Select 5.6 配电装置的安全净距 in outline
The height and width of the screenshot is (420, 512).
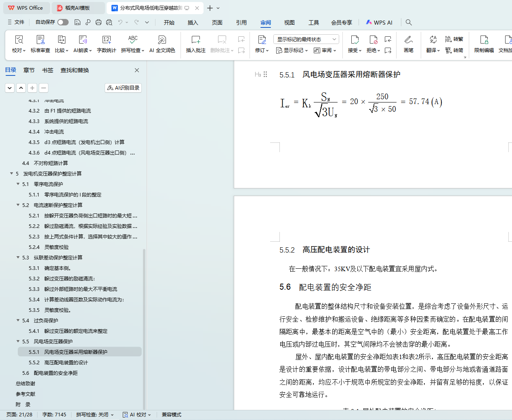(55, 373)
